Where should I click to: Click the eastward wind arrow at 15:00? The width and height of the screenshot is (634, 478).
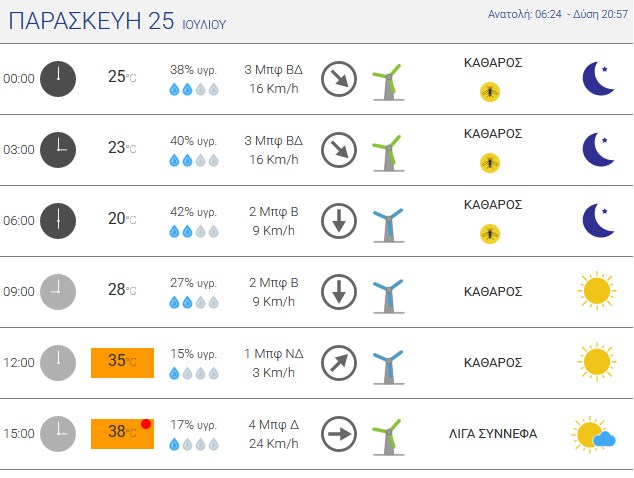339,434
